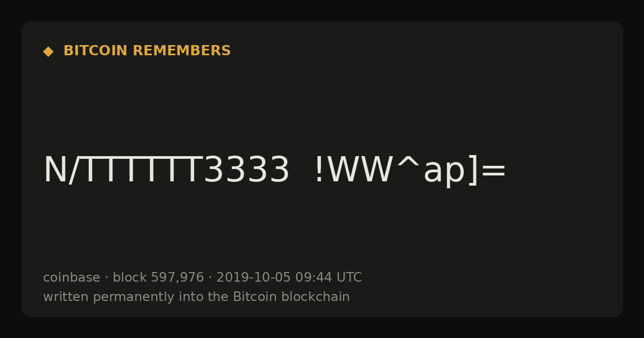Image resolution: width=644 pixels, height=338 pixels.
Task: Click the word block in the footer
Action: click(x=130, y=278)
